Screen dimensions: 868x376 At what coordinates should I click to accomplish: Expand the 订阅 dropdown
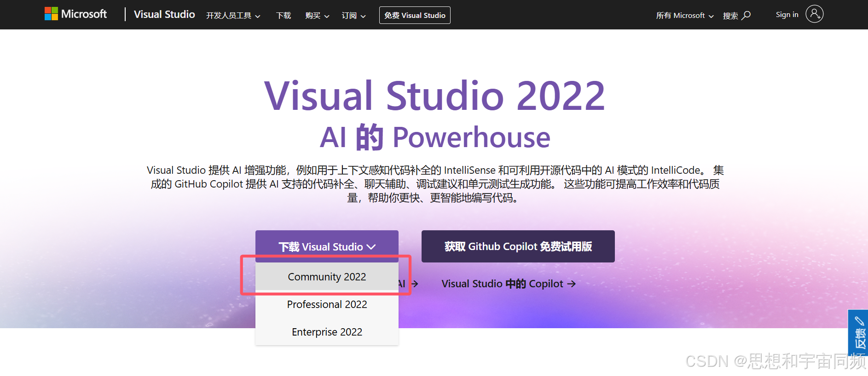[353, 16]
